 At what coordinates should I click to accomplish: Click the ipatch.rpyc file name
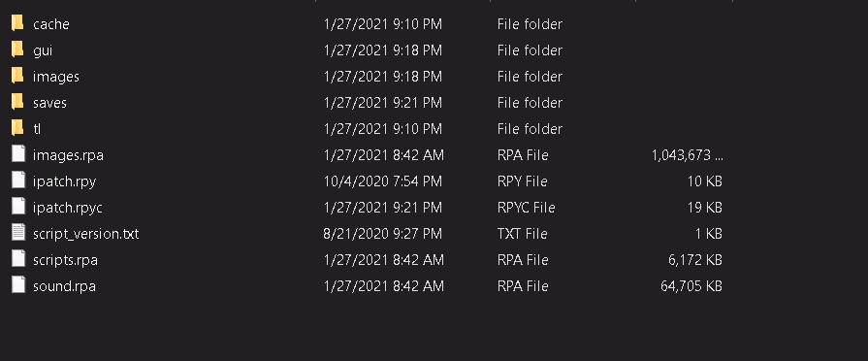tap(68, 209)
